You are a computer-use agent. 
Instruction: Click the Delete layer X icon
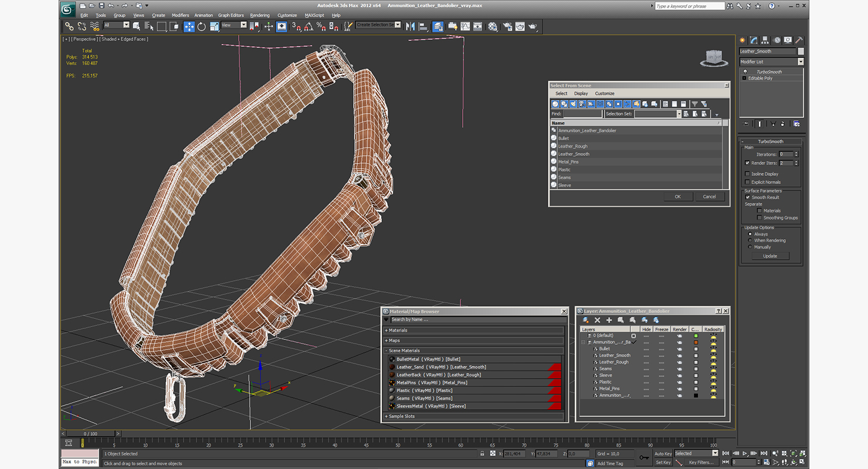tap(597, 320)
